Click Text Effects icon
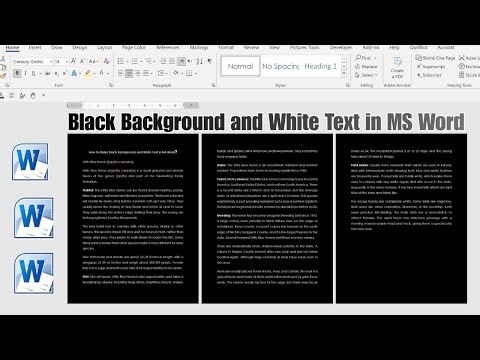Screen dimensions: 480x360 (x=74, y=73)
